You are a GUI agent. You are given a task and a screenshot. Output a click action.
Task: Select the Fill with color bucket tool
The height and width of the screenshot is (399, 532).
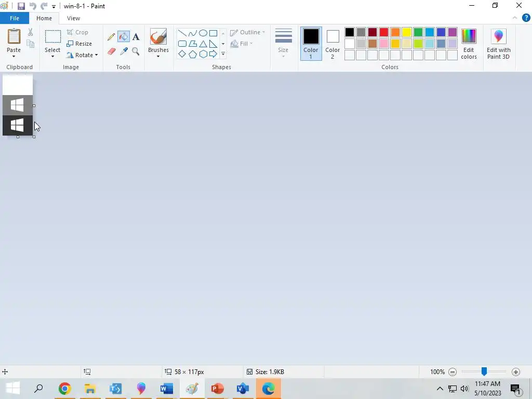click(124, 37)
